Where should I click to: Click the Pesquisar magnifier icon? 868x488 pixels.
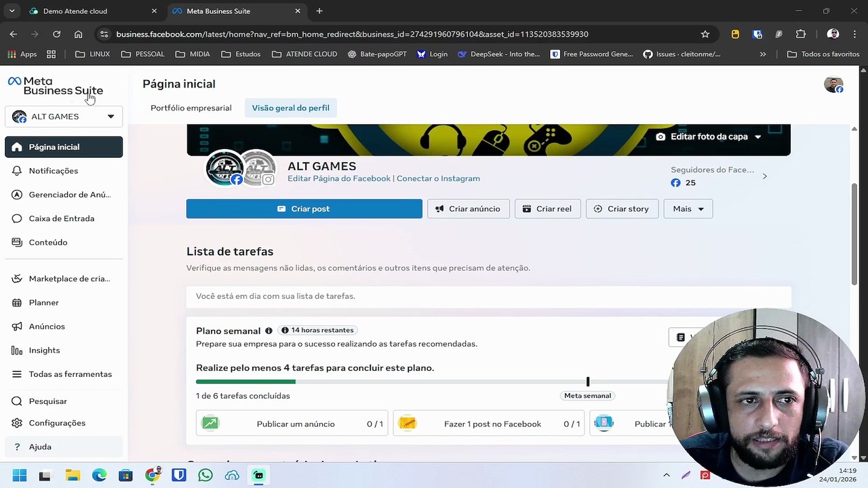(17, 401)
